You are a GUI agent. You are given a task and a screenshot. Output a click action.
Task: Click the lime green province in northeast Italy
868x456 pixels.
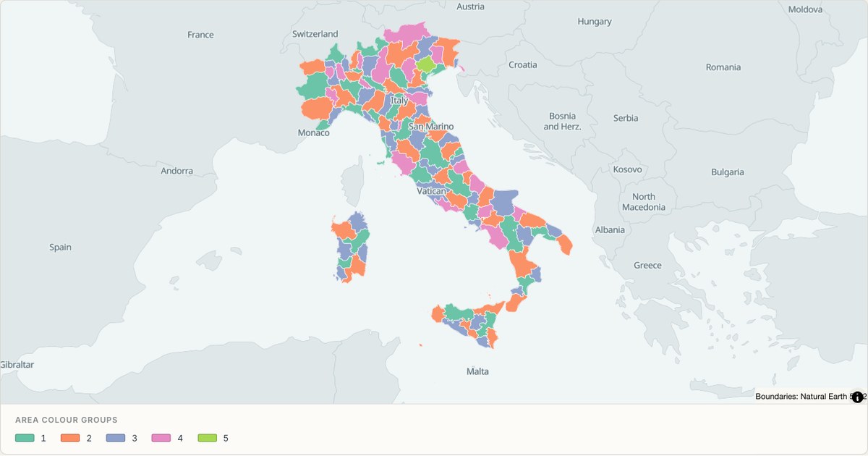426,65
